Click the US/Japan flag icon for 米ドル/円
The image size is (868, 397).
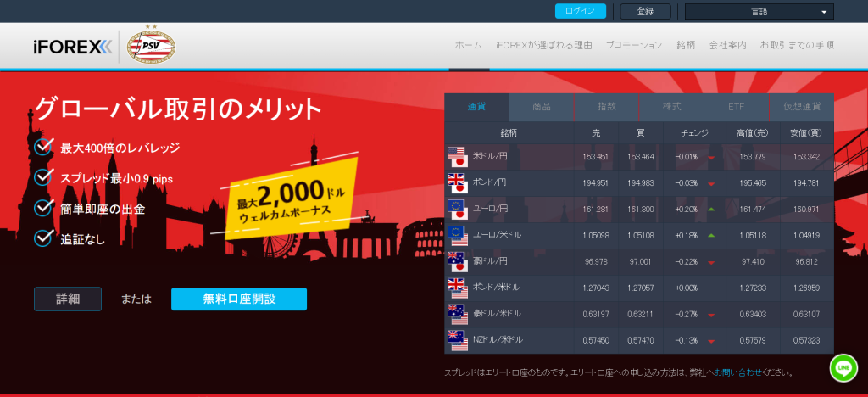[457, 157]
